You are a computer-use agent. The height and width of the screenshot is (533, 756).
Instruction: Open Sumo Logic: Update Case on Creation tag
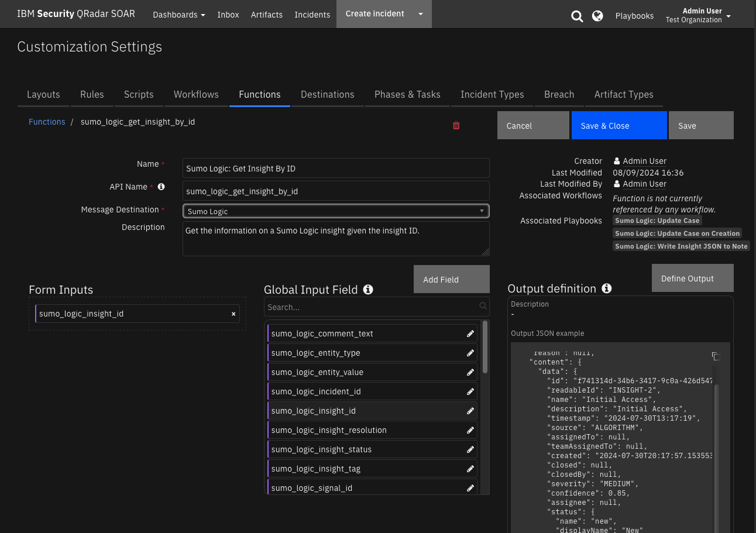678,233
